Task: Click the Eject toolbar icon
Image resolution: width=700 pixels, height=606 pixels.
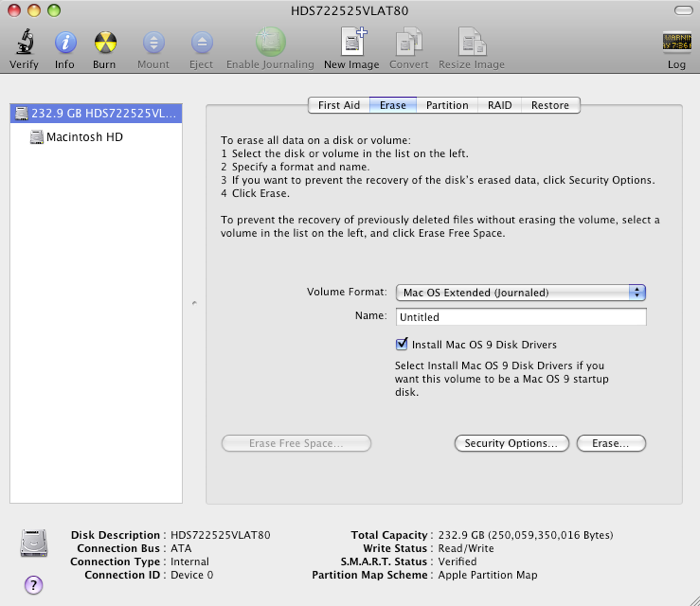Action: tap(202, 42)
